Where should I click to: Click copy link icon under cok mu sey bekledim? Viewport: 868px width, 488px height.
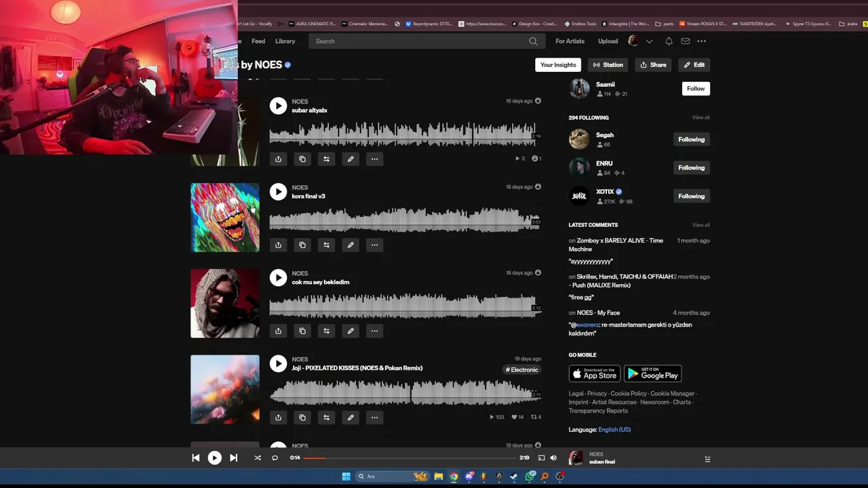302,331
